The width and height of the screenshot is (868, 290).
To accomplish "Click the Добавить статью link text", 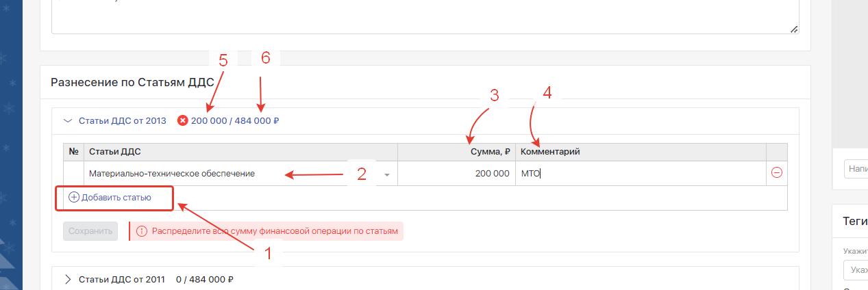I will coord(116,197).
